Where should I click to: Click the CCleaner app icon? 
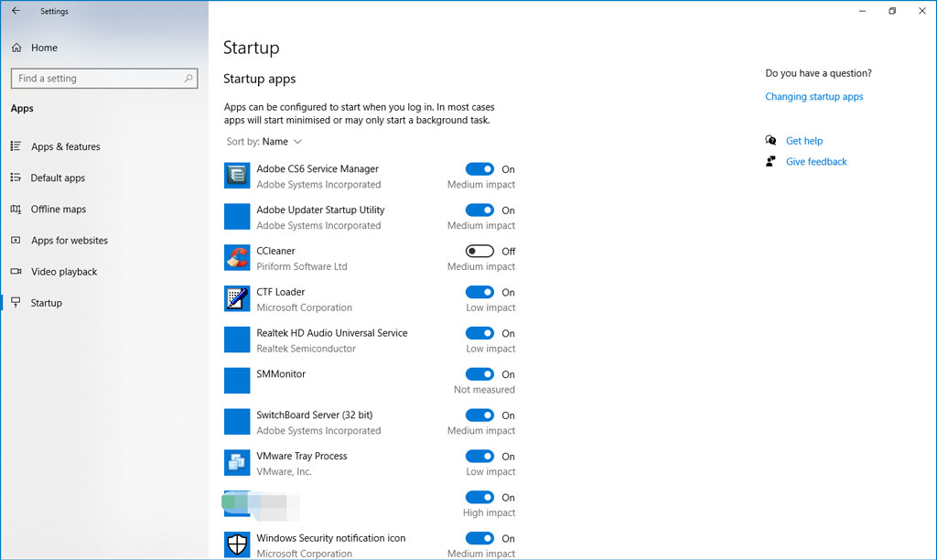tap(237, 257)
